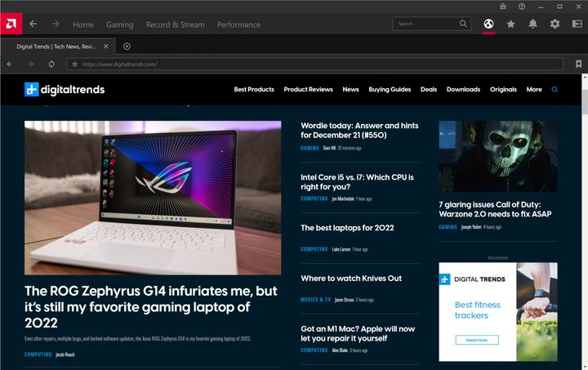This screenshot has height=370, width=588.
Task: Click the search magnifier icon in AMD bar
Action: point(463,24)
